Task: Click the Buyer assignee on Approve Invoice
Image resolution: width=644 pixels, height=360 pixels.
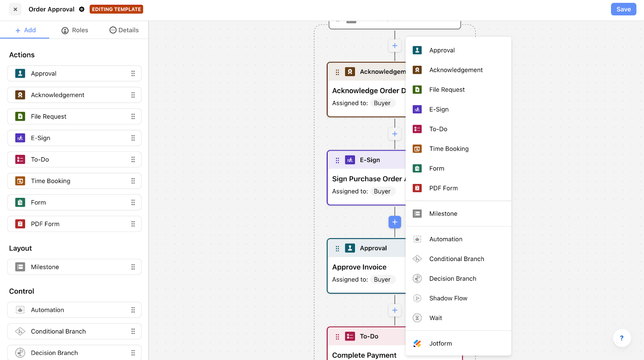Action: pos(382,280)
